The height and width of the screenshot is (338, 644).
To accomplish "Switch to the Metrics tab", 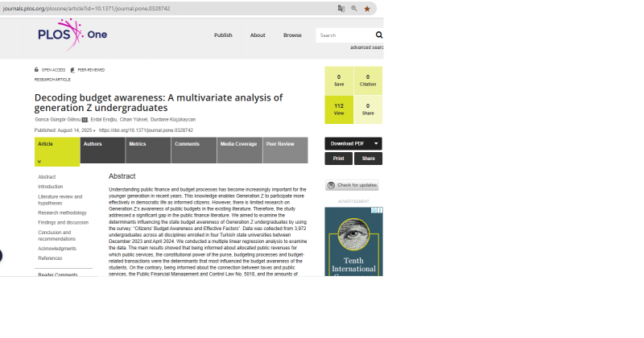I will [138, 144].
